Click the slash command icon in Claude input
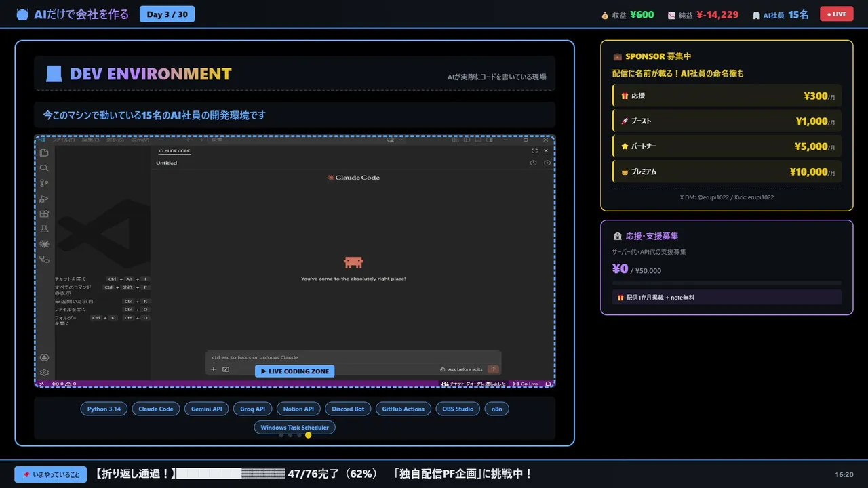The width and height of the screenshot is (868, 488). [226, 369]
